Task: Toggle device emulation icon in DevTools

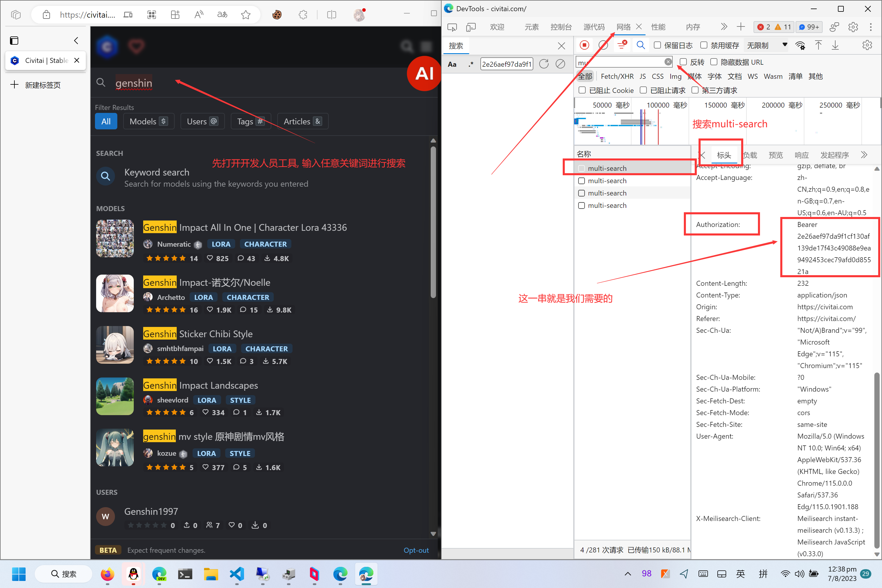Action: click(471, 27)
